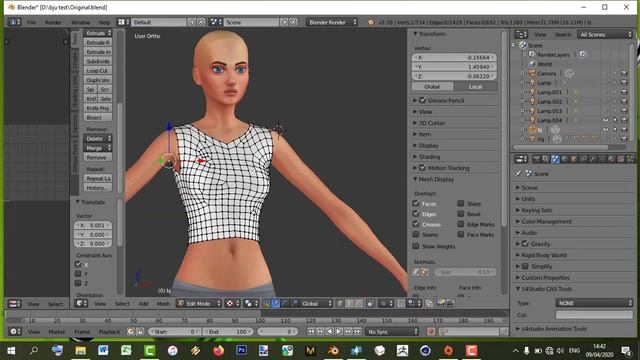The height and width of the screenshot is (360, 640).
Task: Enable the Bevel overlay checkbox
Action: tap(461, 213)
